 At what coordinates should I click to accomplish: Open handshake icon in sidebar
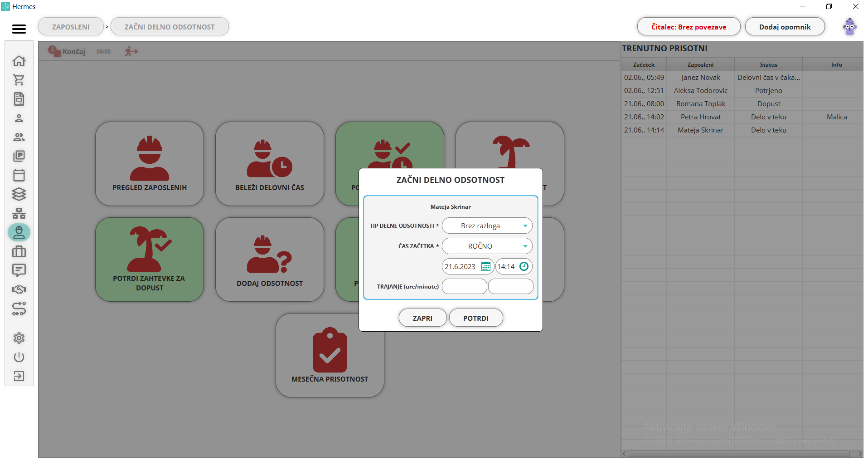(x=19, y=289)
